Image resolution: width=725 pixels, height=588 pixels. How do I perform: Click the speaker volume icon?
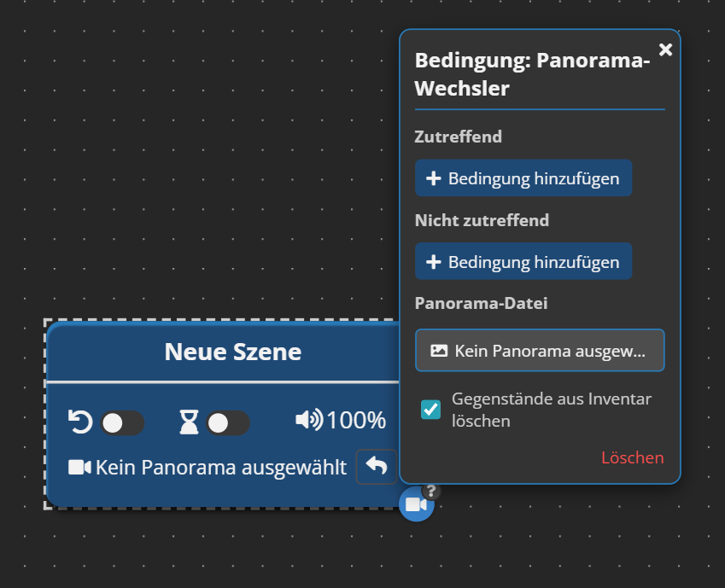click(x=308, y=420)
